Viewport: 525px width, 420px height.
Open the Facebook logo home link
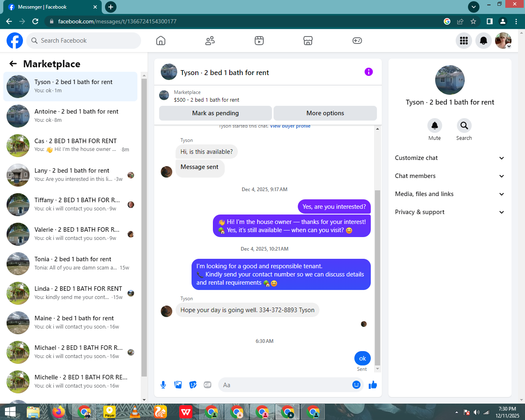[15, 41]
